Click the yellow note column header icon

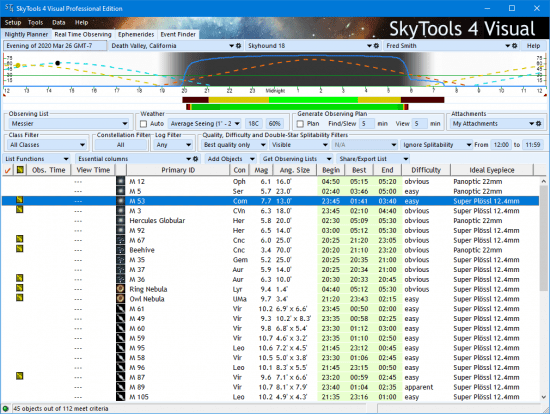tap(20, 170)
